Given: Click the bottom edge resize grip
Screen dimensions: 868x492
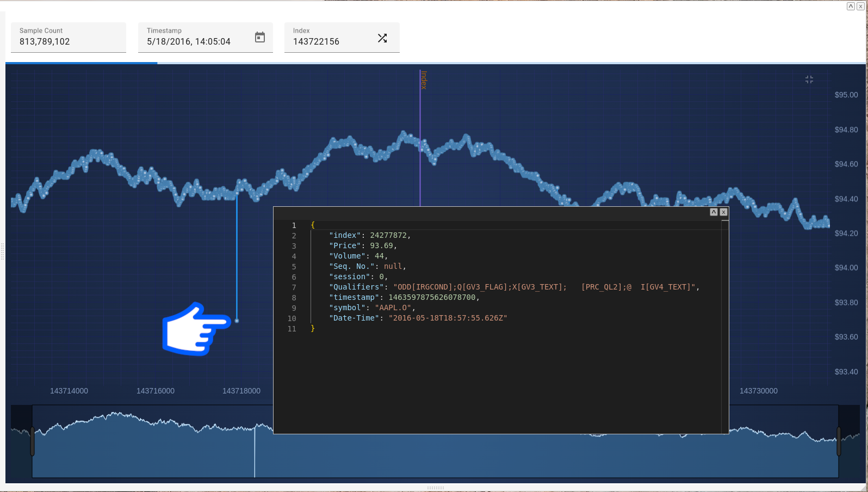Looking at the screenshot, I should 435,488.
